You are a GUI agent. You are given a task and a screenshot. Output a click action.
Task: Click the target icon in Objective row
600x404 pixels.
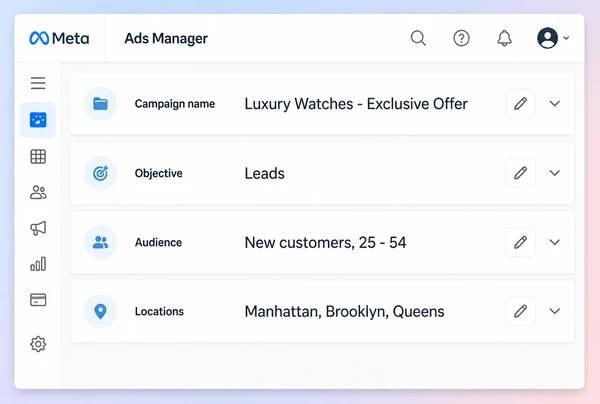tap(100, 173)
